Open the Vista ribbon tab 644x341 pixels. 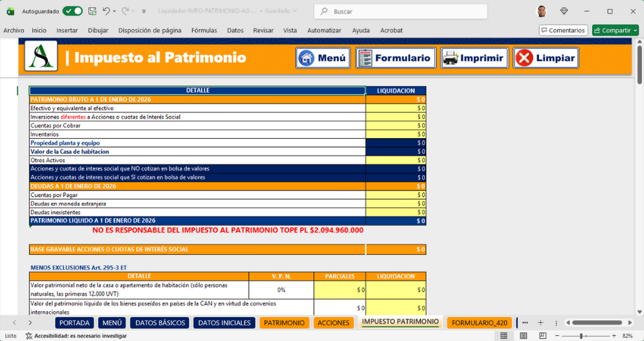(x=290, y=30)
